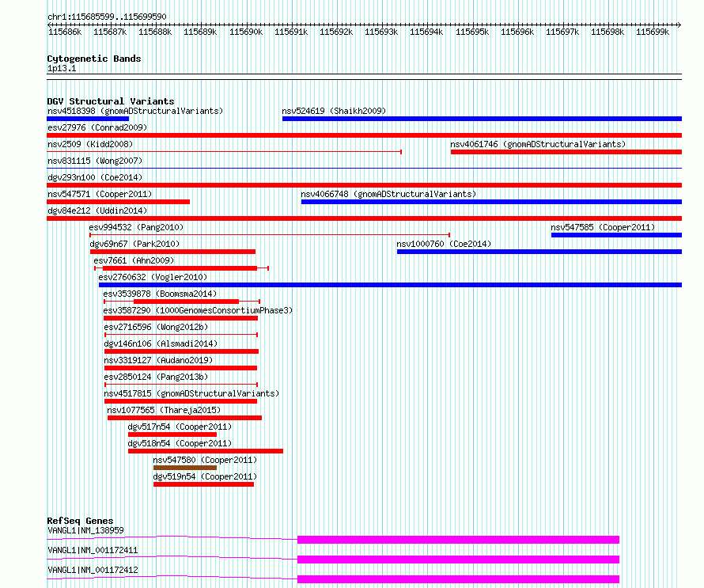Click the 115695k ruler tick label
Screen dimensions: 704x588
pyautogui.click(x=472, y=32)
